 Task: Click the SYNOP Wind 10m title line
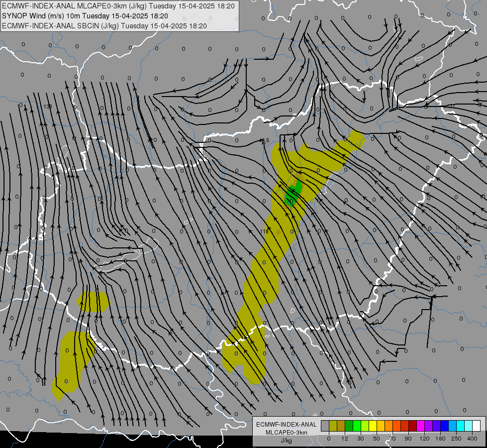coord(85,16)
